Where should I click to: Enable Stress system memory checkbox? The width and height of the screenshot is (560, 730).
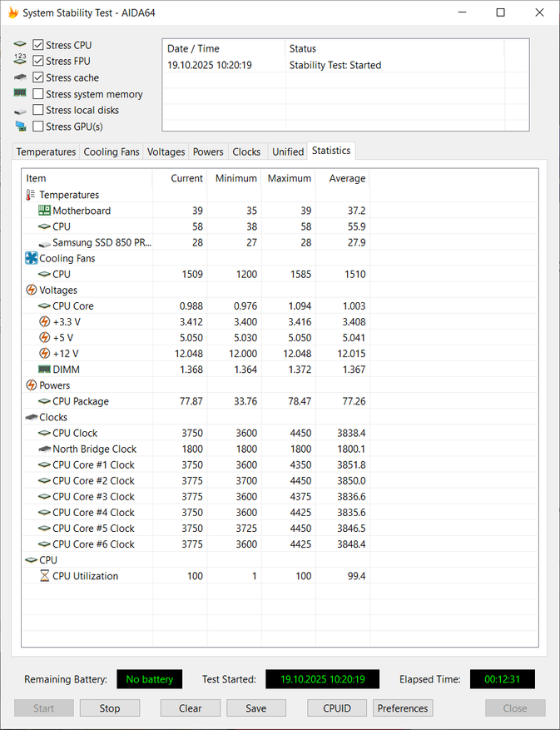[38, 94]
